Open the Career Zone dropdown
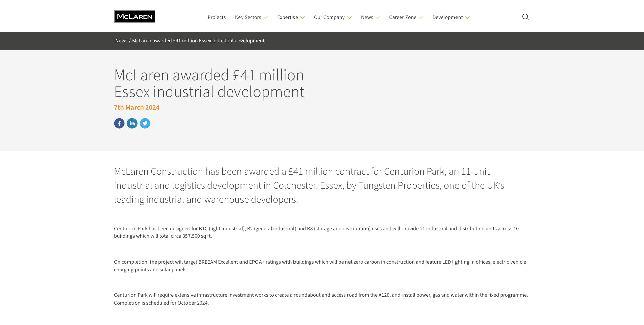Viewport: 644px width, 325px height. (406, 17)
